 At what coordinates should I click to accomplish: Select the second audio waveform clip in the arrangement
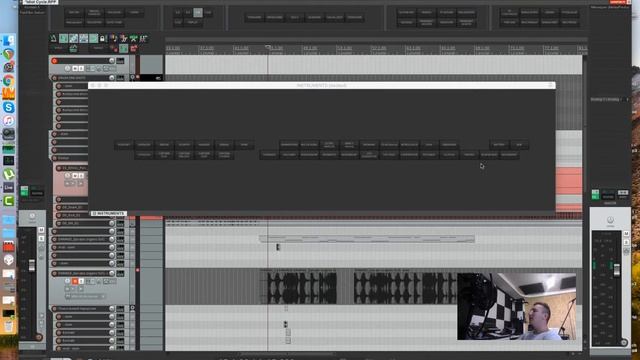pyautogui.click(x=405, y=287)
